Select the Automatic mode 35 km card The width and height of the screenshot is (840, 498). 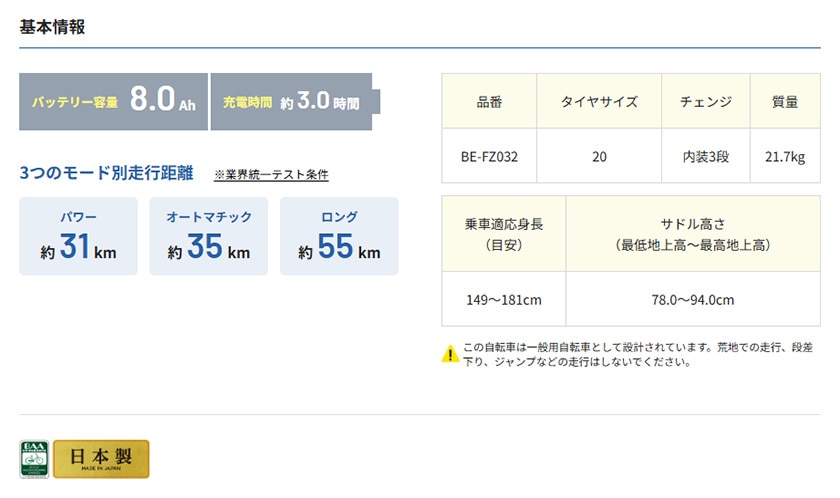(x=209, y=236)
